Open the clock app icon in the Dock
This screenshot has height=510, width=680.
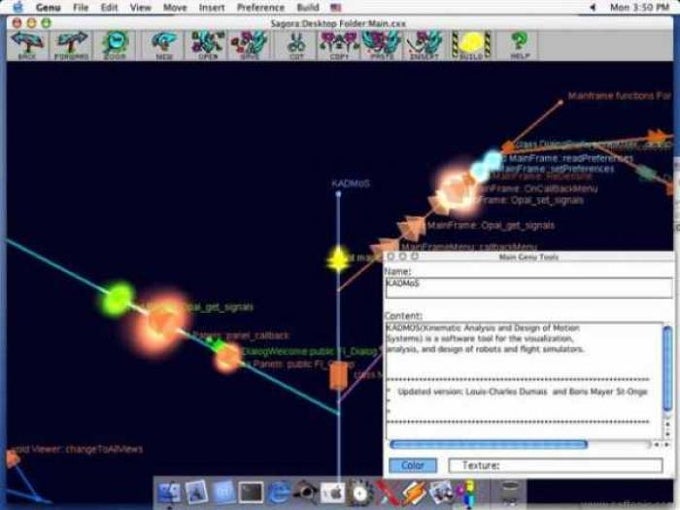[360, 492]
